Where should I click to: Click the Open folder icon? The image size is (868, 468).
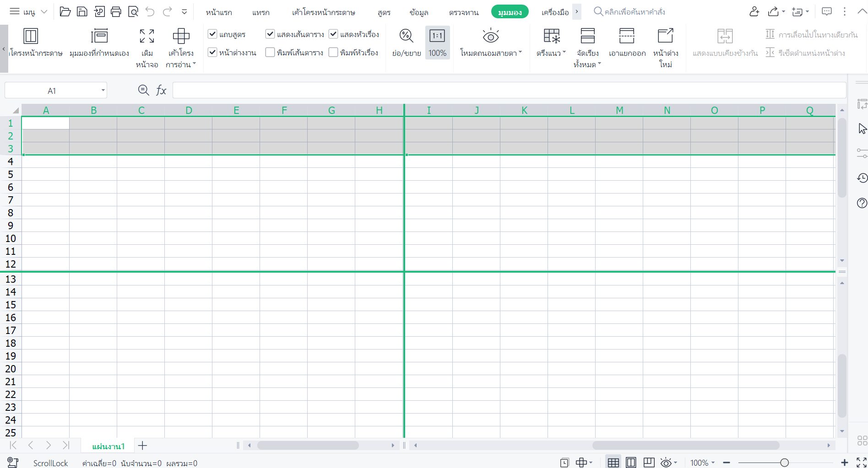pyautogui.click(x=65, y=12)
